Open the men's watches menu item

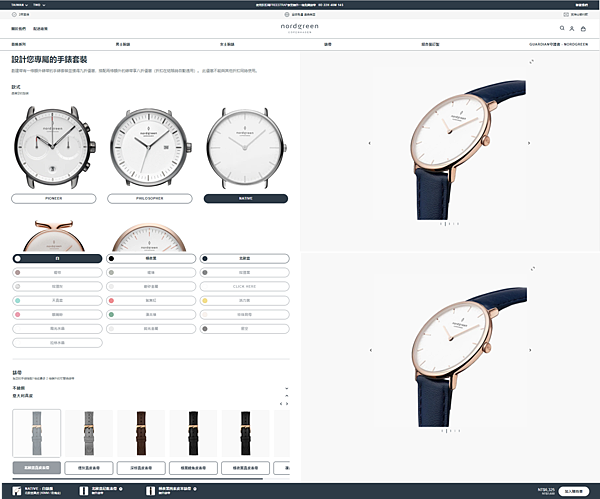coord(123,44)
